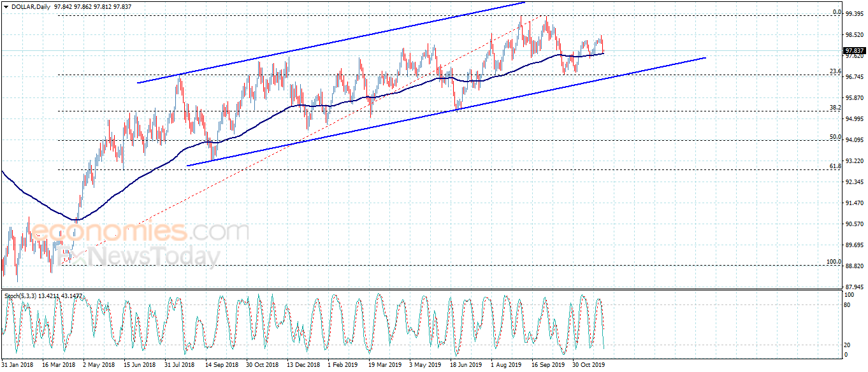The width and height of the screenshot is (868, 372).
Task: Click the 30 Oct 2018 date label
Action: point(263,366)
